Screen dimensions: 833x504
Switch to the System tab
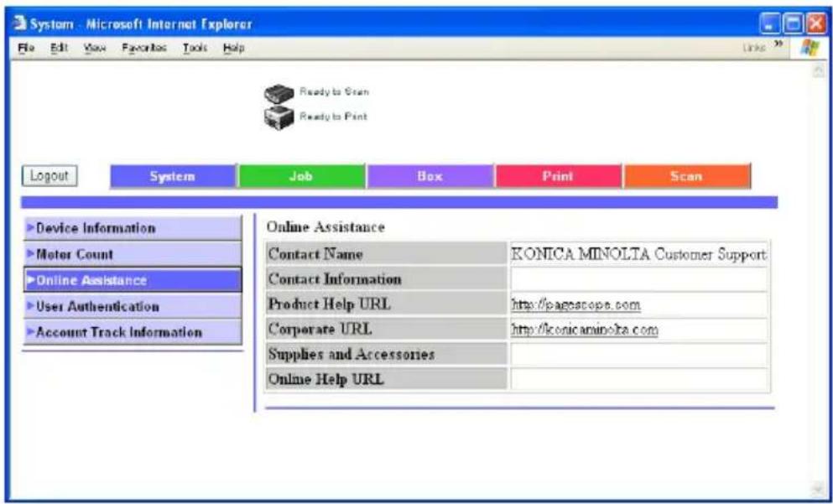click(173, 176)
